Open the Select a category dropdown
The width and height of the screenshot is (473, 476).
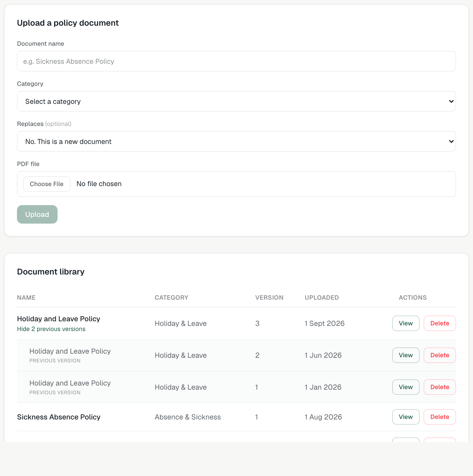point(236,101)
